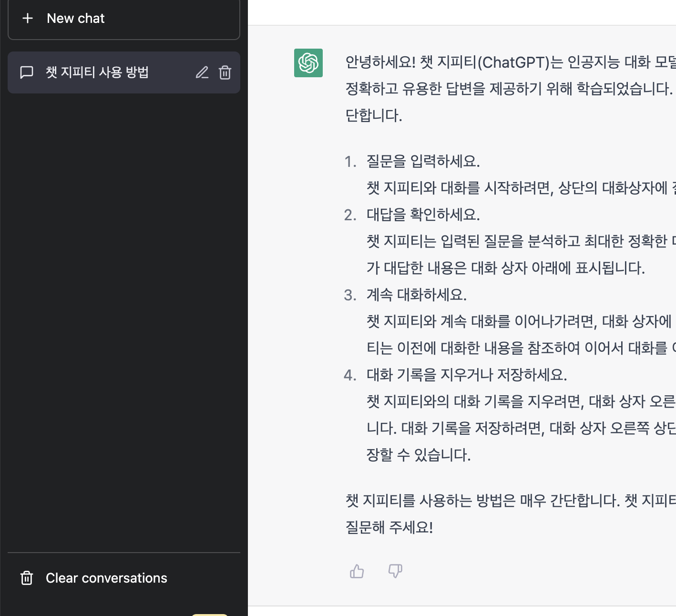Delete the 챗 지피티 사용 방법 conversation (trash icon)
The height and width of the screenshot is (616, 676).
[225, 72]
